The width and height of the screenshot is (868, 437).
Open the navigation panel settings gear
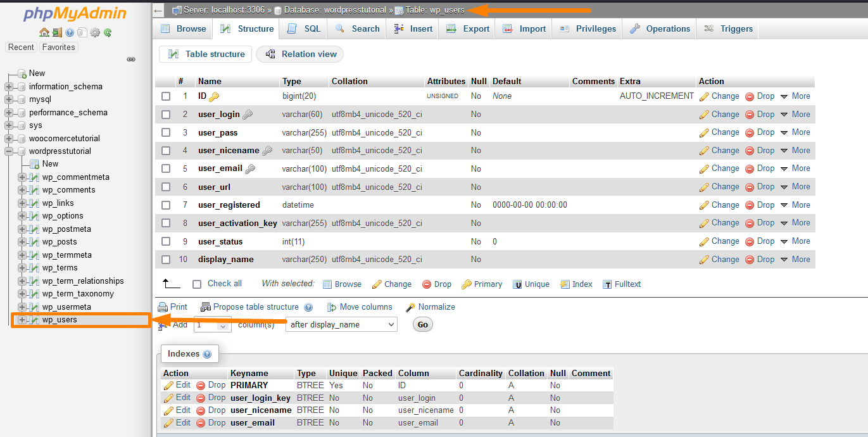(x=95, y=32)
